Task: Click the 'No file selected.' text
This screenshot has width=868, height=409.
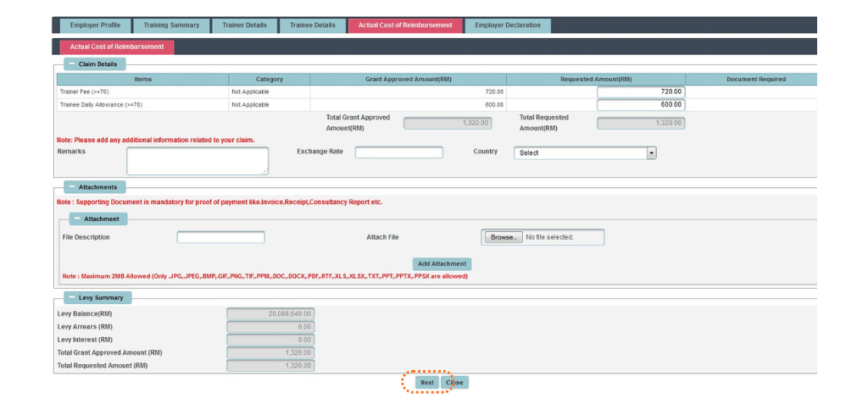Action: coord(549,237)
